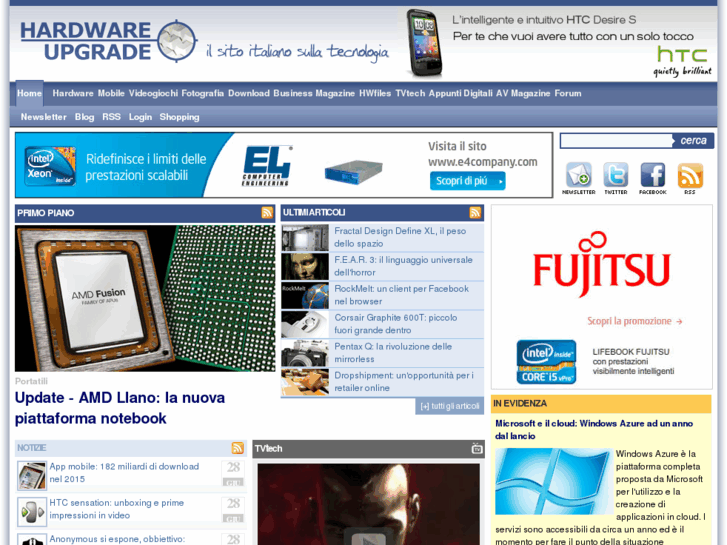This screenshot has height=545, width=727.
Task: Open Microsoft Windows Azure cloud headline
Action: [x=594, y=430]
